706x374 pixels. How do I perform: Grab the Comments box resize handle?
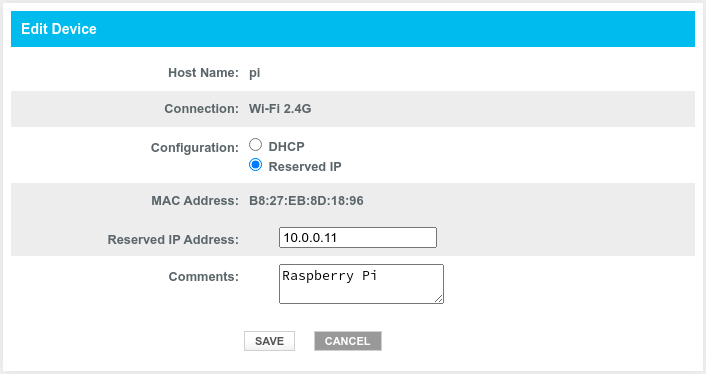439,299
